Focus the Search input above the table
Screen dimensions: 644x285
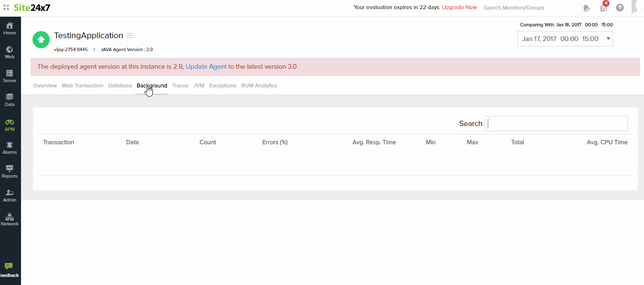tap(556, 124)
